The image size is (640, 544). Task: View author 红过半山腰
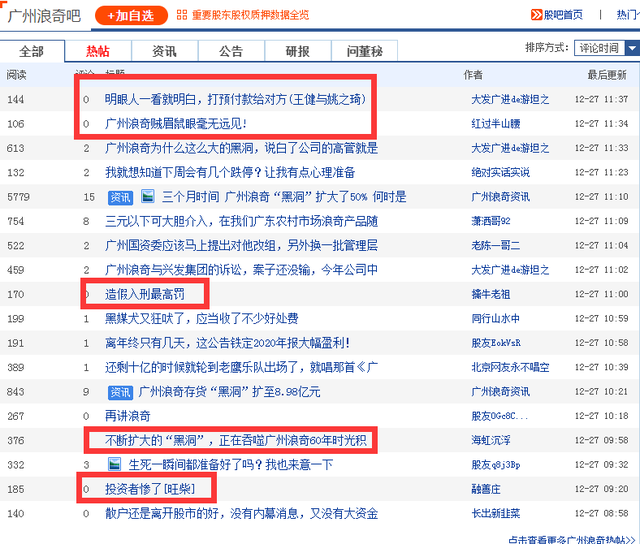(x=496, y=124)
